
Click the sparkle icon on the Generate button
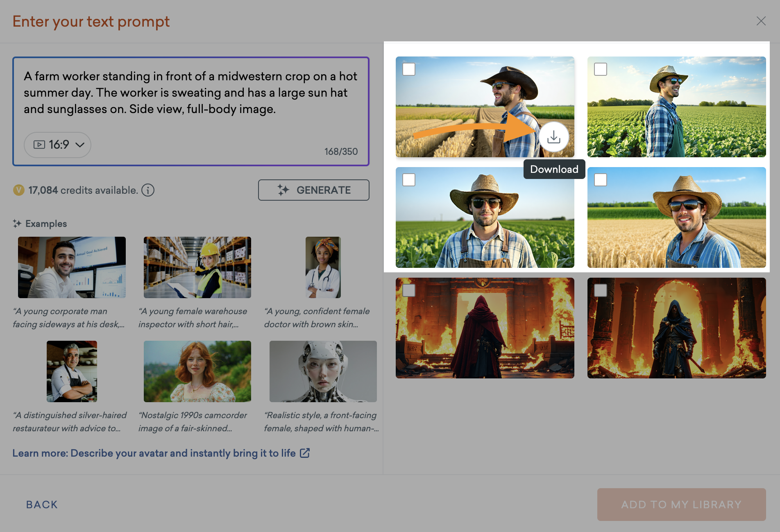(x=283, y=190)
